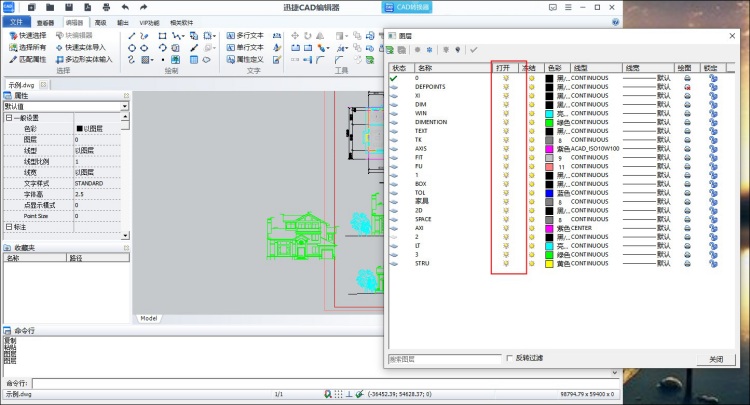
Task: Click checkmark set-current icon in layer toolbar
Action: 474,50
